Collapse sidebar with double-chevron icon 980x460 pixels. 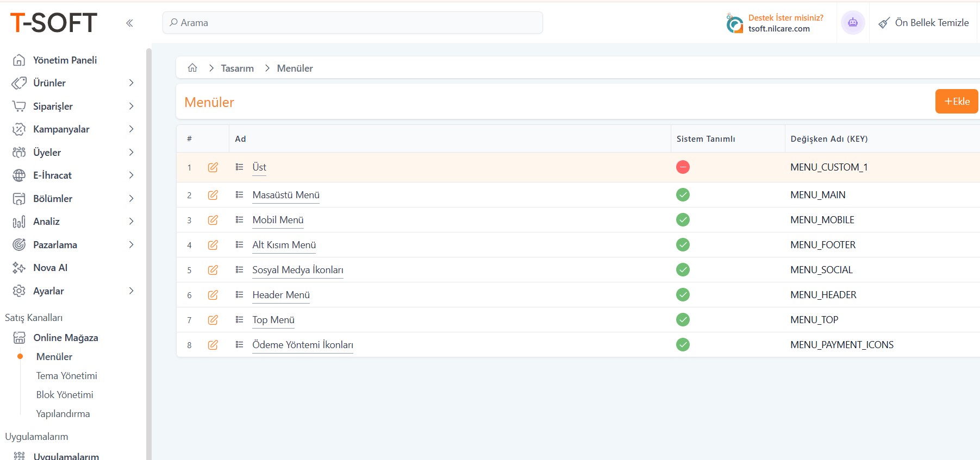[x=129, y=23]
